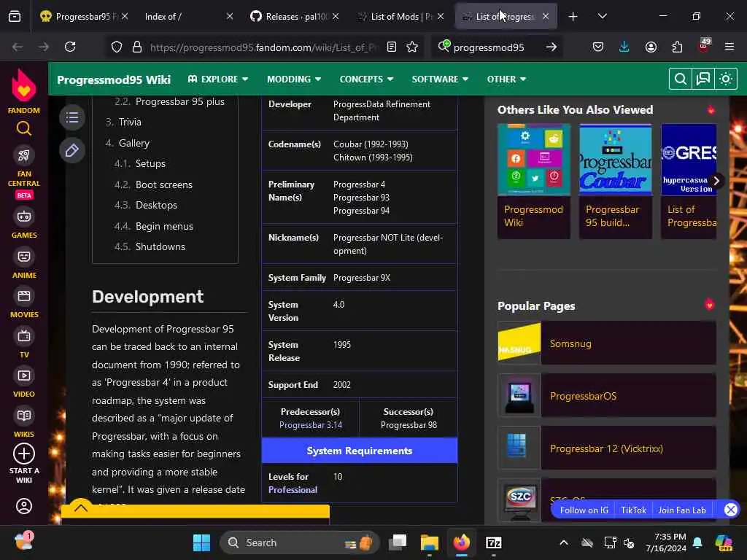
Task: Open the table of contents icon
Action: pyautogui.click(x=72, y=117)
